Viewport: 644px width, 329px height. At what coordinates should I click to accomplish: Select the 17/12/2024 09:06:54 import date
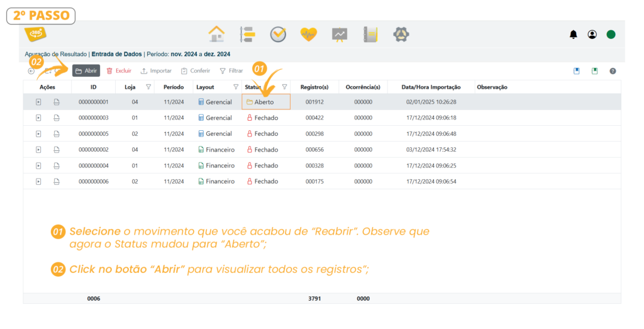coord(431,182)
